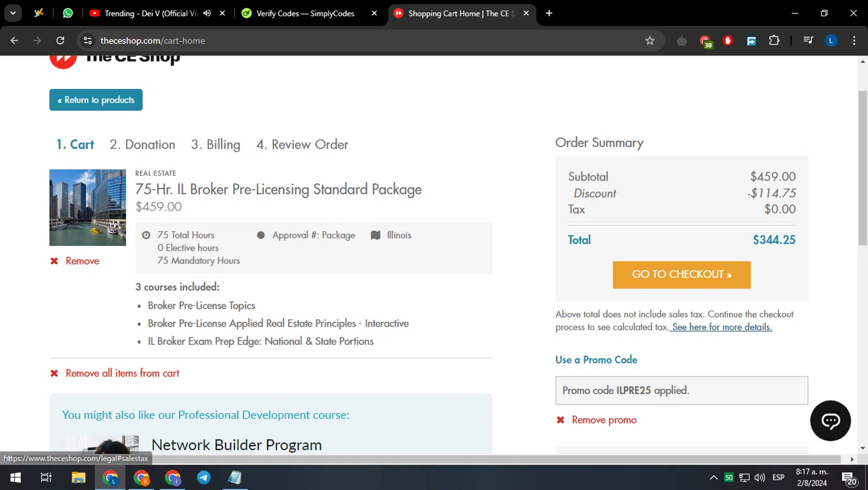Open the media control playlist icon
The height and width of the screenshot is (490, 868).
tap(808, 40)
